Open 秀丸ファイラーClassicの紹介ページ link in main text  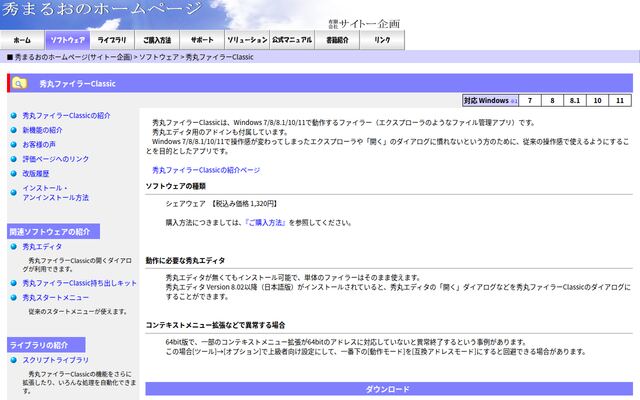(206, 170)
